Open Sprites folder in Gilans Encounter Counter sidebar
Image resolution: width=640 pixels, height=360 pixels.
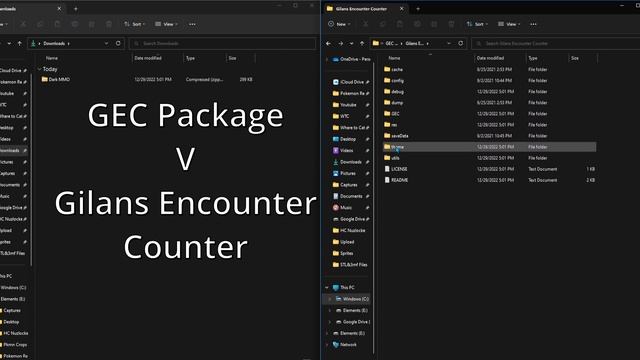tap(346, 253)
